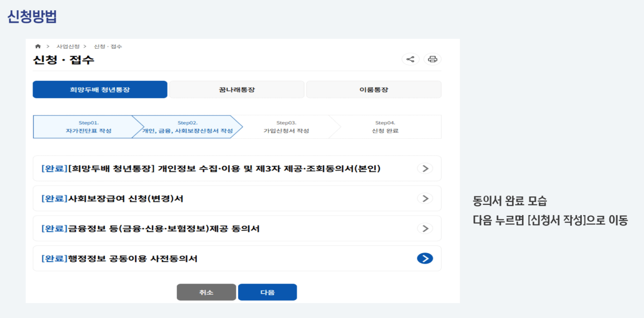Screen dimensions: 644x318
Task: Click the home icon in the breadcrumb
Action: click(x=37, y=46)
